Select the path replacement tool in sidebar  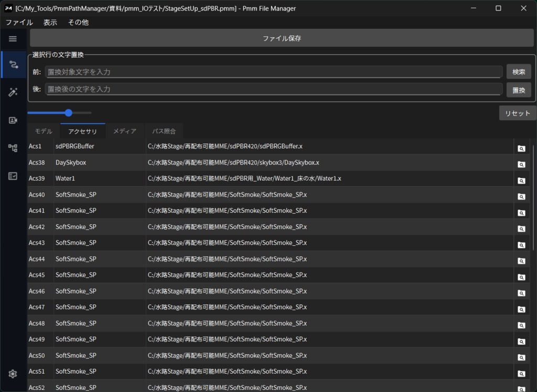12,64
